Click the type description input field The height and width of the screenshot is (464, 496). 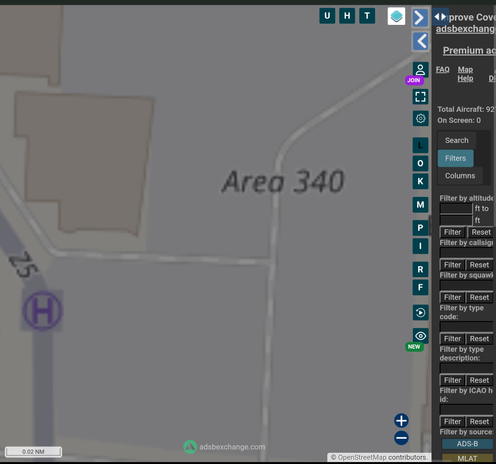[467, 368]
